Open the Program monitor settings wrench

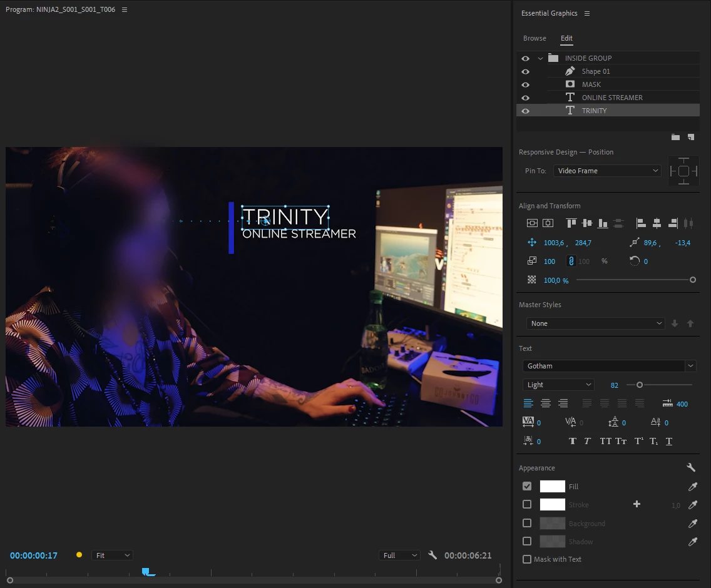click(432, 555)
